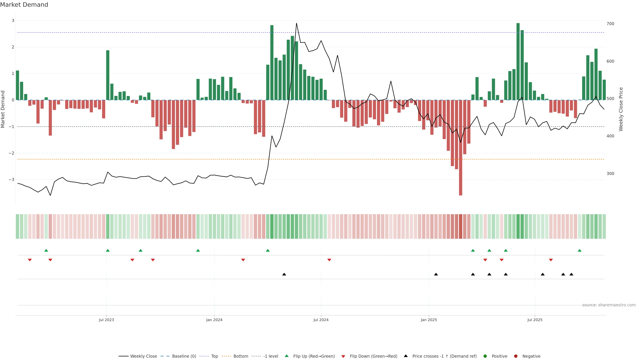Click the green Positive legend dot
The height and width of the screenshot is (362, 644).
[x=485, y=356]
